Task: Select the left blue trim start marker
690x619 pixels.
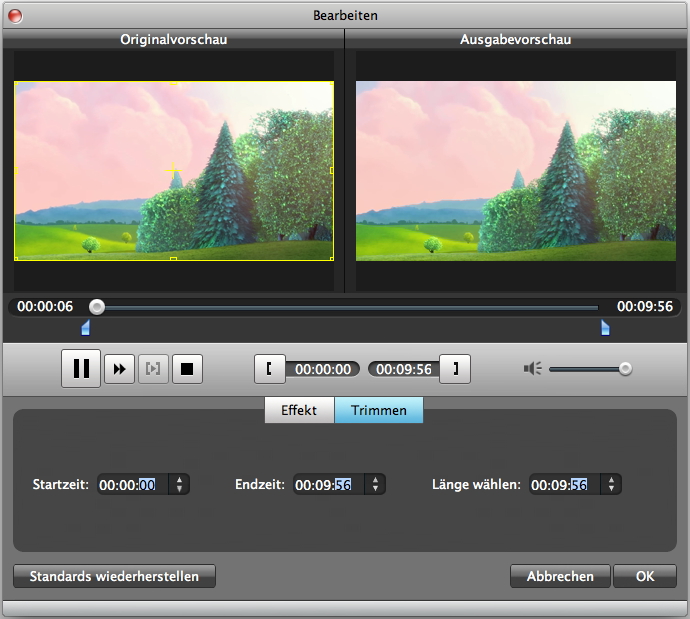Action: coord(86,328)
